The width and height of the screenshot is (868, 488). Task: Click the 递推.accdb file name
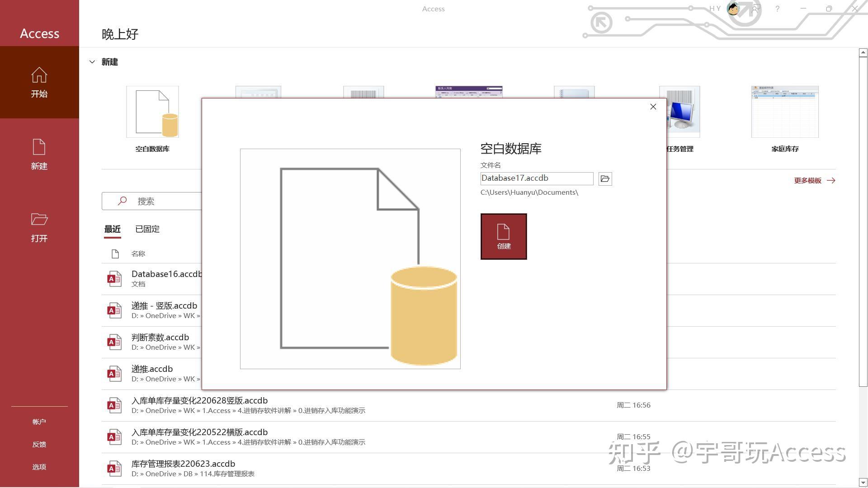152,369
